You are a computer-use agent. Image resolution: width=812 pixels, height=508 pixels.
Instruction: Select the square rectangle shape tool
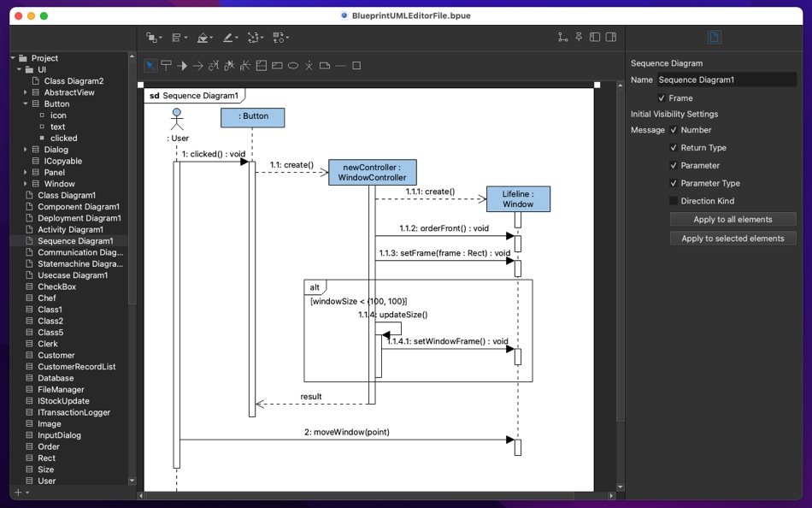tap(356, 65)
